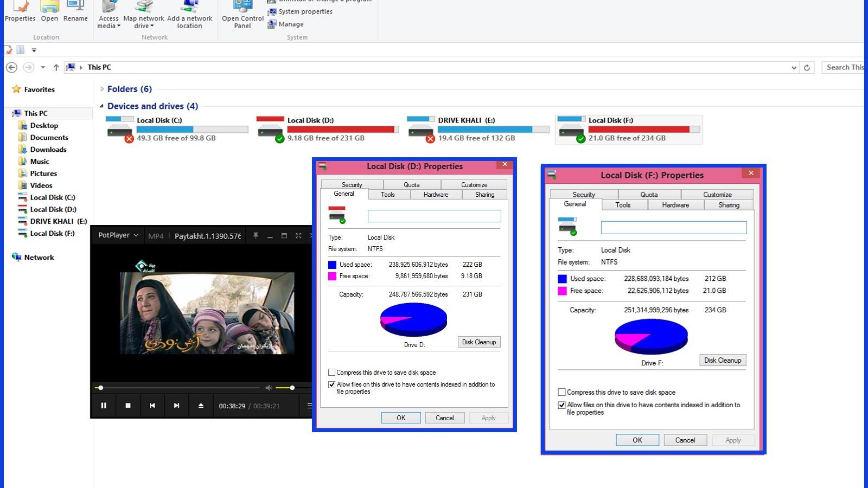Image resolution: width=868 pixels, height=488 pixels.
Task: Select Music in navigation pane
Action: click(x=34, y=161)
